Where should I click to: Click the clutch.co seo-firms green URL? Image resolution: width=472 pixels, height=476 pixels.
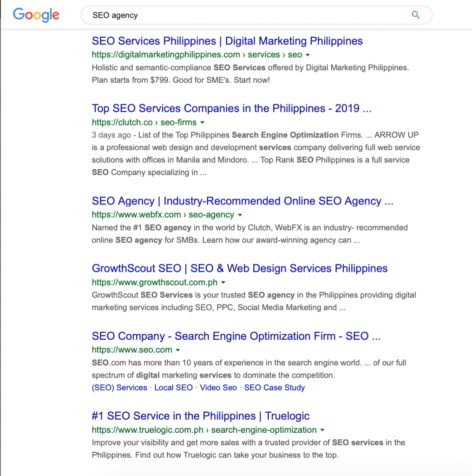[x=144, y=122]
